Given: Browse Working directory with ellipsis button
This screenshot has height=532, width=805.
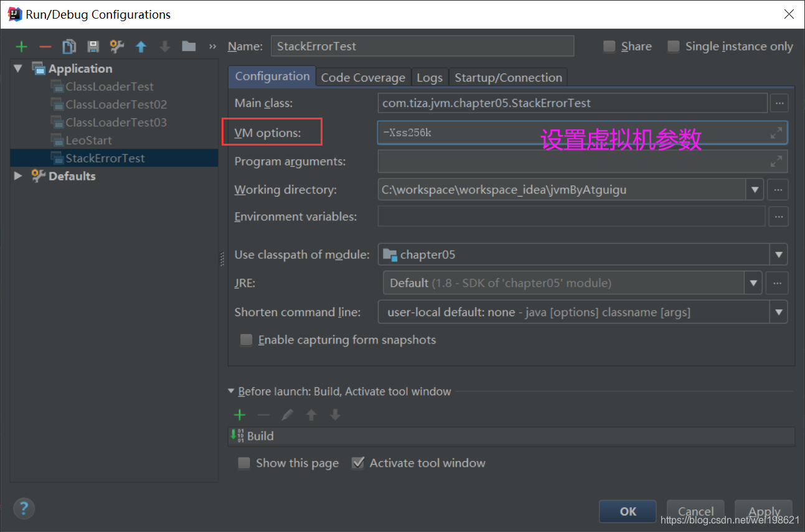Looking at the screenshot, I should pos(778,189).
